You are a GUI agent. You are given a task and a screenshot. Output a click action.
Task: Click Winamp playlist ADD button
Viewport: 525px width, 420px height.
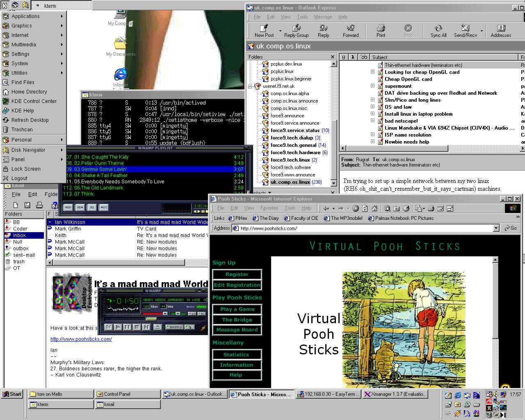[x=68, y=207]
